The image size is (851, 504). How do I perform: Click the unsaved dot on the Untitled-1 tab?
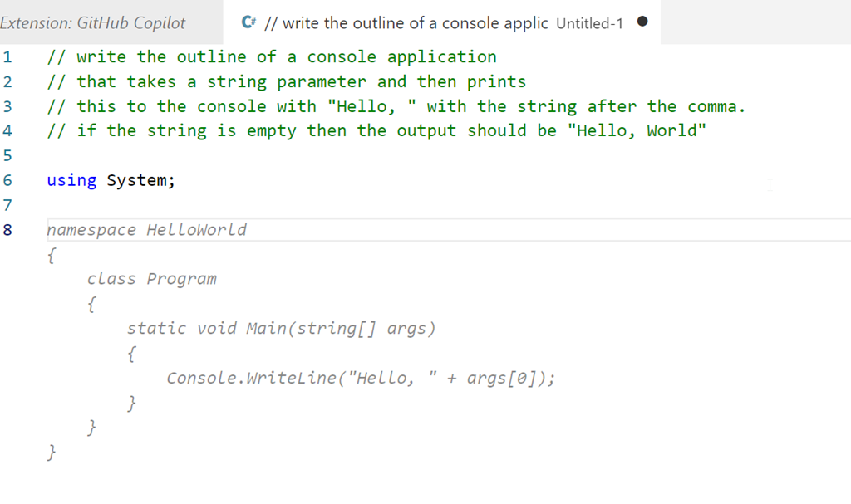click(x=642, y=22)
